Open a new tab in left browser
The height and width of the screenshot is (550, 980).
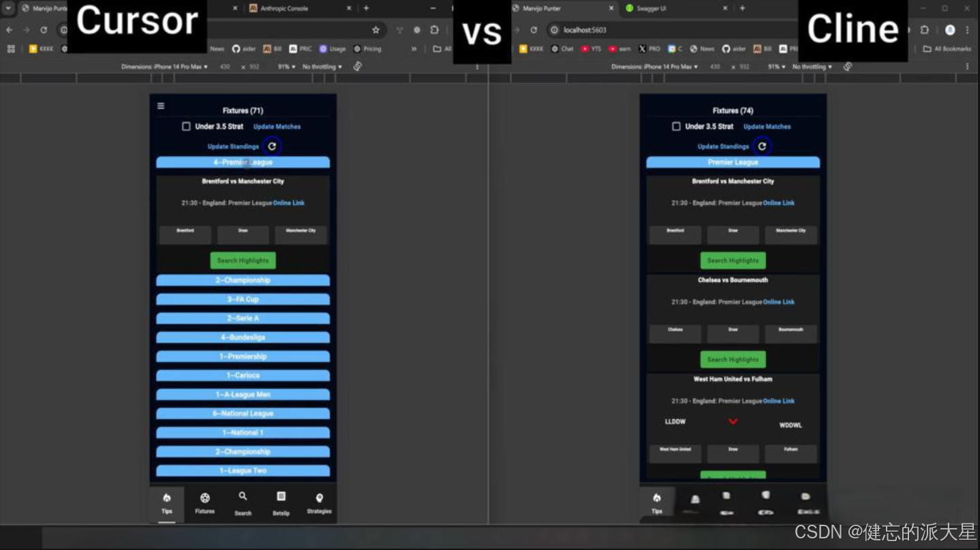(x=366, y=8)
